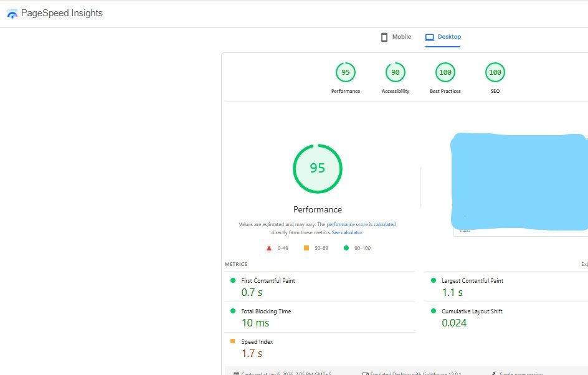
Task: Select the SEO score gauge
Action: click(x=495, y=72)
